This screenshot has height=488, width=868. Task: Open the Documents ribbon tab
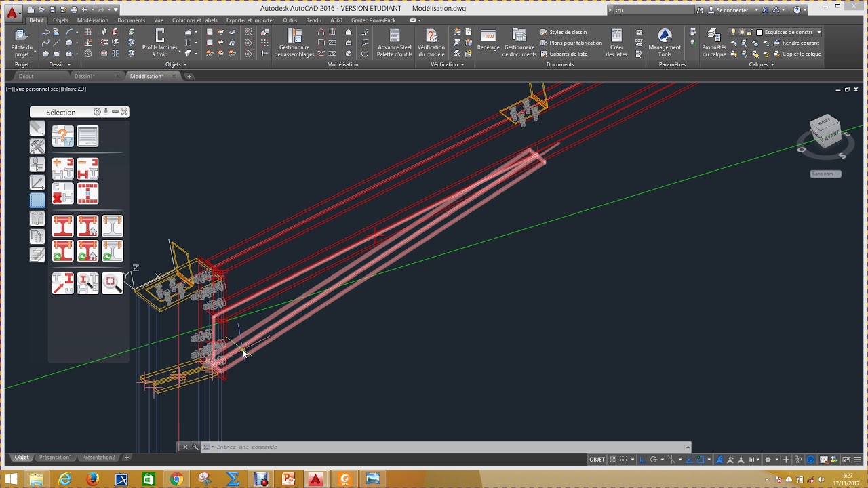131,20
